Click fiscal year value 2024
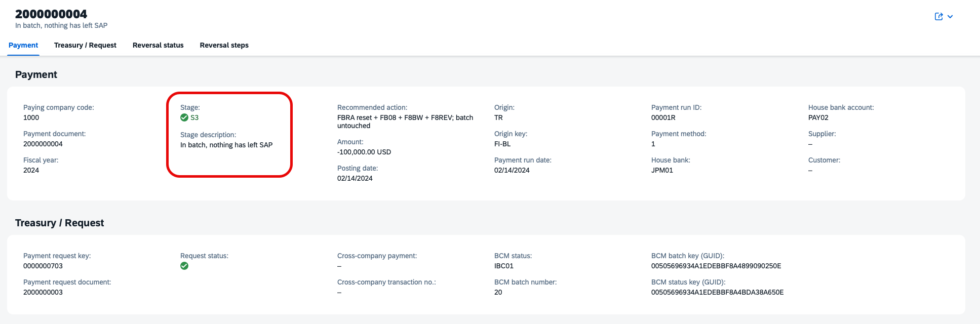 coord(31,170)
